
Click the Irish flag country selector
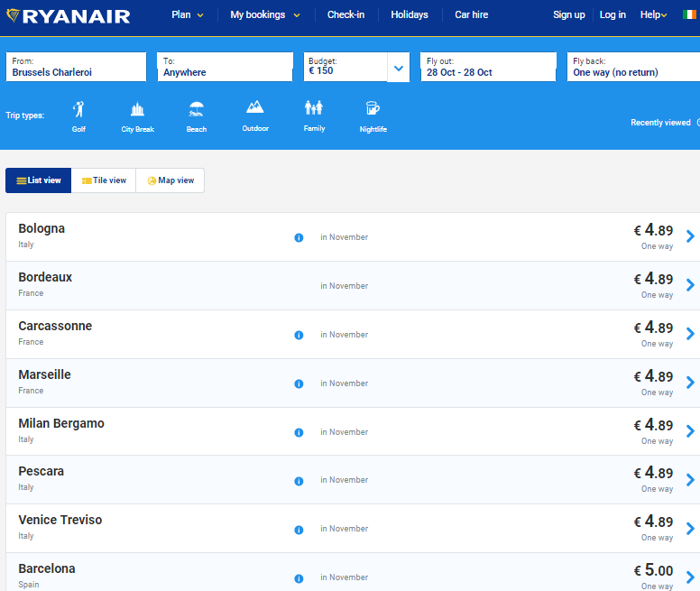(689, 14)
